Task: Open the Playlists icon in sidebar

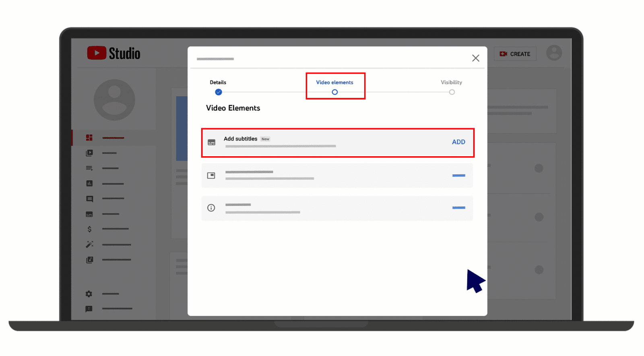Action: 89,168
